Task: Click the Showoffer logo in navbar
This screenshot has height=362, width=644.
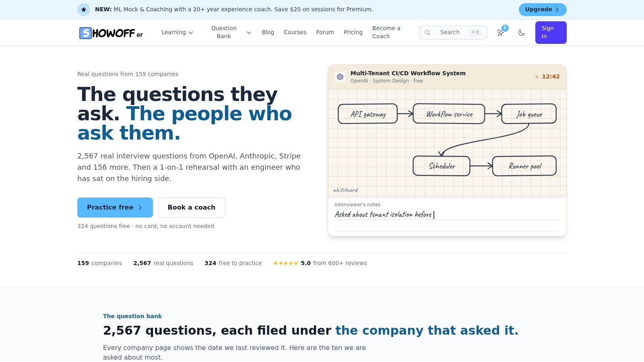Action: [x=111, y=33]
